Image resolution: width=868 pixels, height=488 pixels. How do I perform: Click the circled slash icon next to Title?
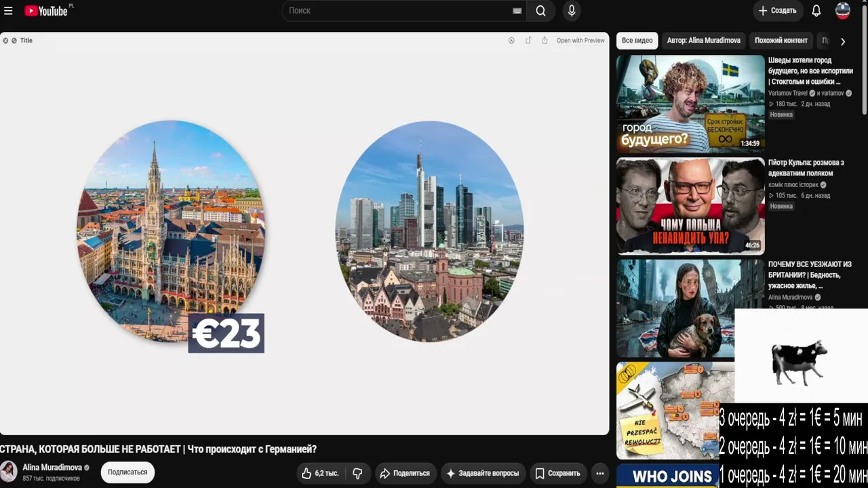[x=14, y=41]
